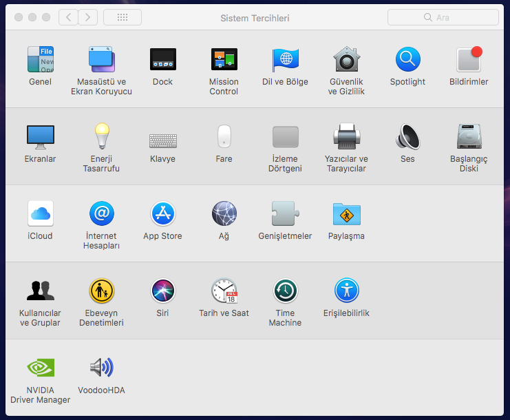Screen dimensions: 510x420
Task: Click the show all grid button
Action: [x=123, y=17]
